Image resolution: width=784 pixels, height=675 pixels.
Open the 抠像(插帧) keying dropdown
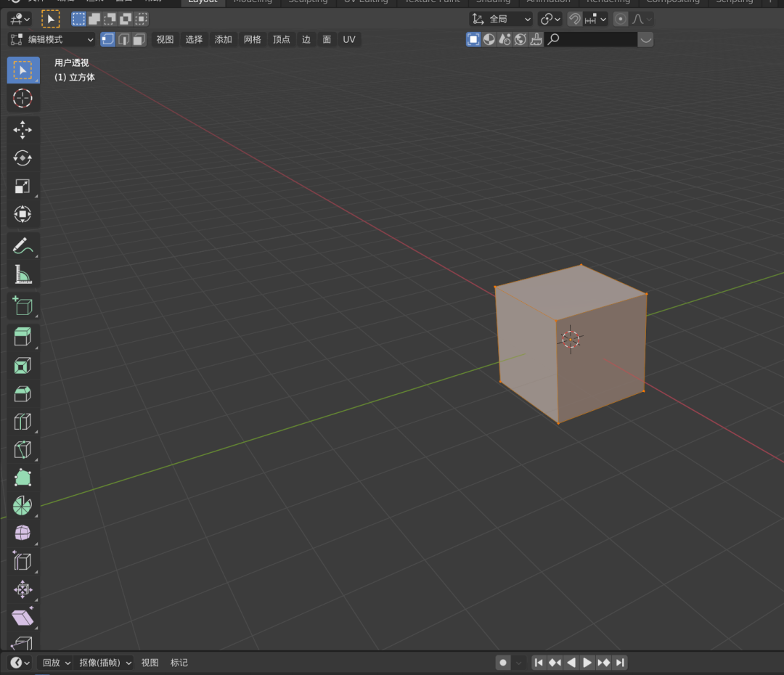[105, 663]
